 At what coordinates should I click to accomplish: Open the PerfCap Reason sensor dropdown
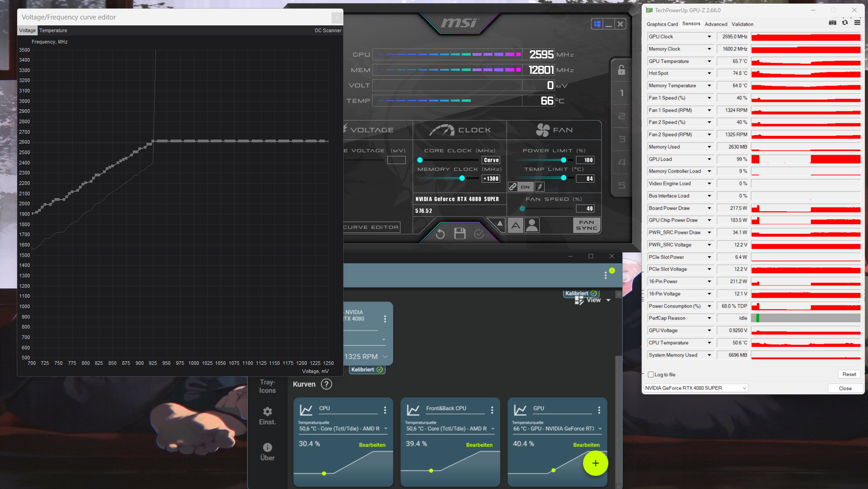tap(709, 318)
